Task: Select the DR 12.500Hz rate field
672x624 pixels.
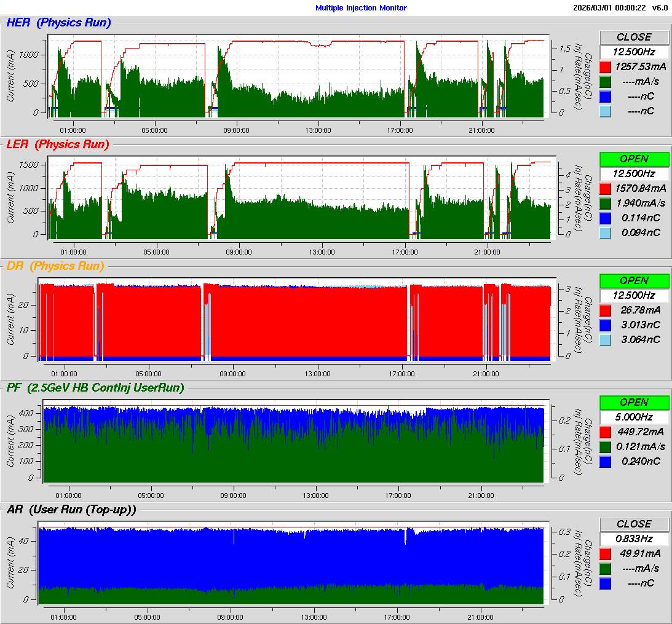Action: (634, 295)
